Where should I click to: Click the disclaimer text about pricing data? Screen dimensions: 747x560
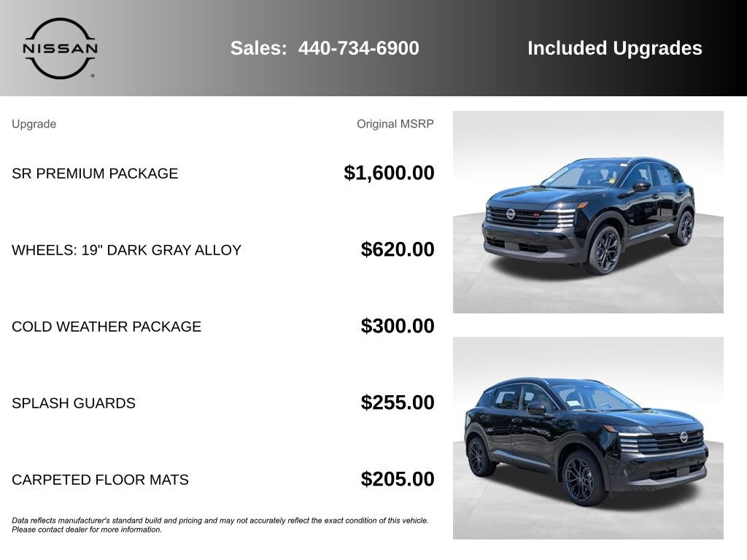220,525
